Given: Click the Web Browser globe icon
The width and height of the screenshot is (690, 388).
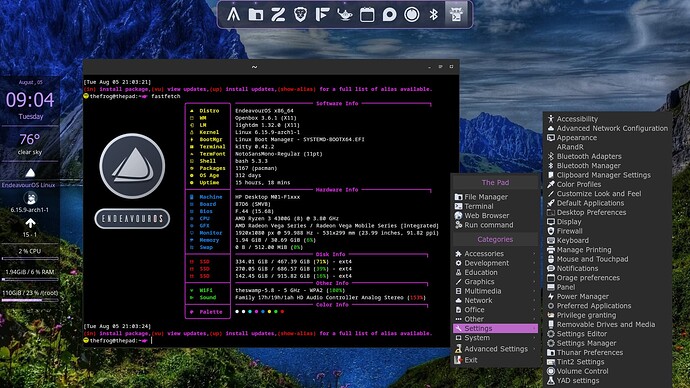Looking at the screenshot, I should click(x=459, y=216).
